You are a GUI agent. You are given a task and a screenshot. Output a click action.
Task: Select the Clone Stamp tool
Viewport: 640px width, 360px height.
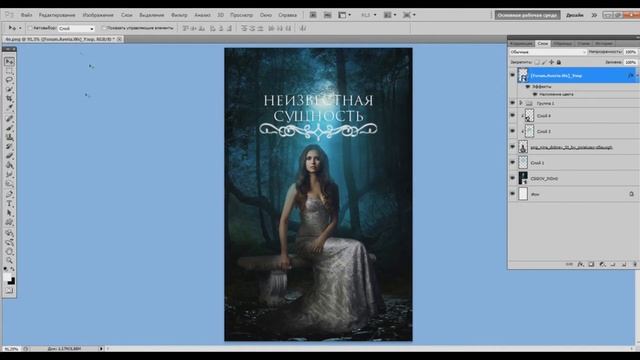[9, 137]
